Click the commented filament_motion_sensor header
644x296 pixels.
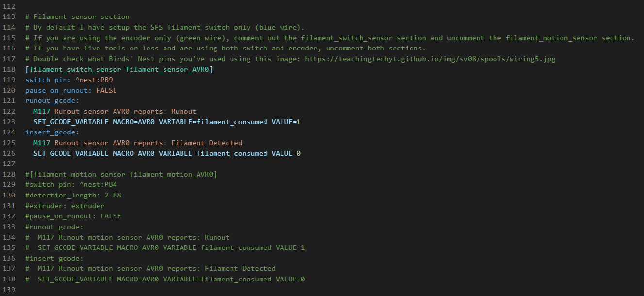(x=121, y=174)
